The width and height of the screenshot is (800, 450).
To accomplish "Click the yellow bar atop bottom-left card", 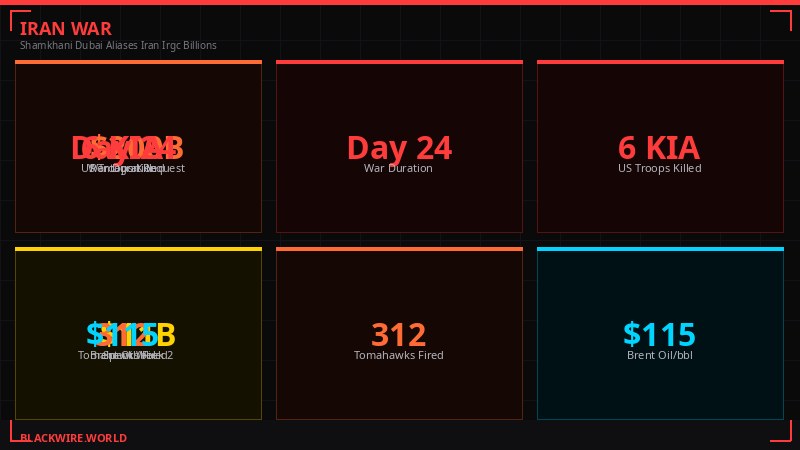I will (138, 249).
